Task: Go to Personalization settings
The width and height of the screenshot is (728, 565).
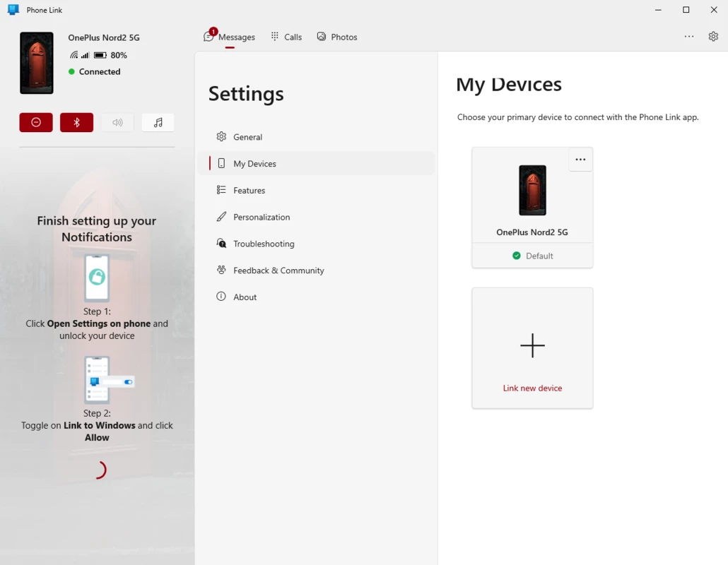Action: click(262, 218)
